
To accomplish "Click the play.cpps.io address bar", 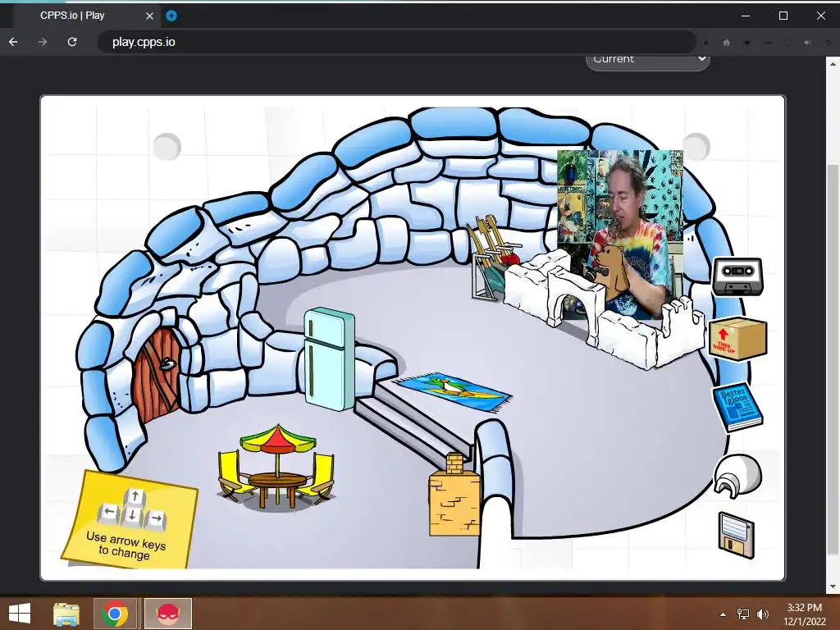I will (396, 42).
